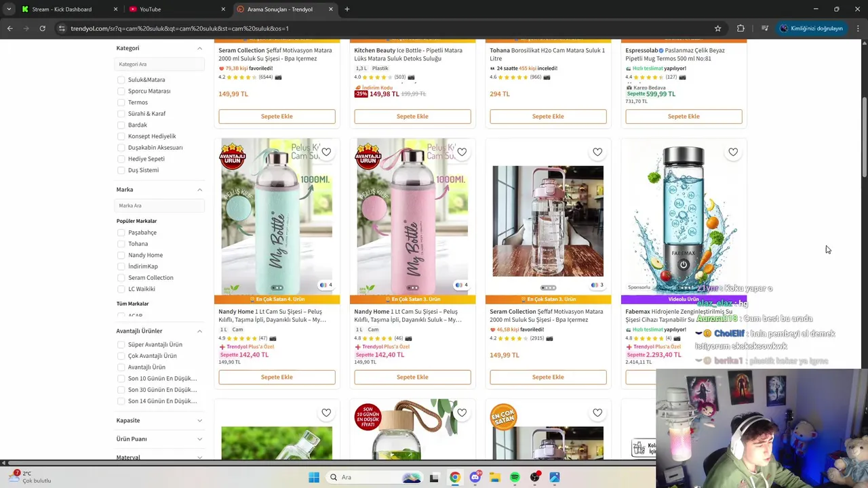Tick the Bardak checkbox
Screen dimensions: 868x488
pos(121,125)
